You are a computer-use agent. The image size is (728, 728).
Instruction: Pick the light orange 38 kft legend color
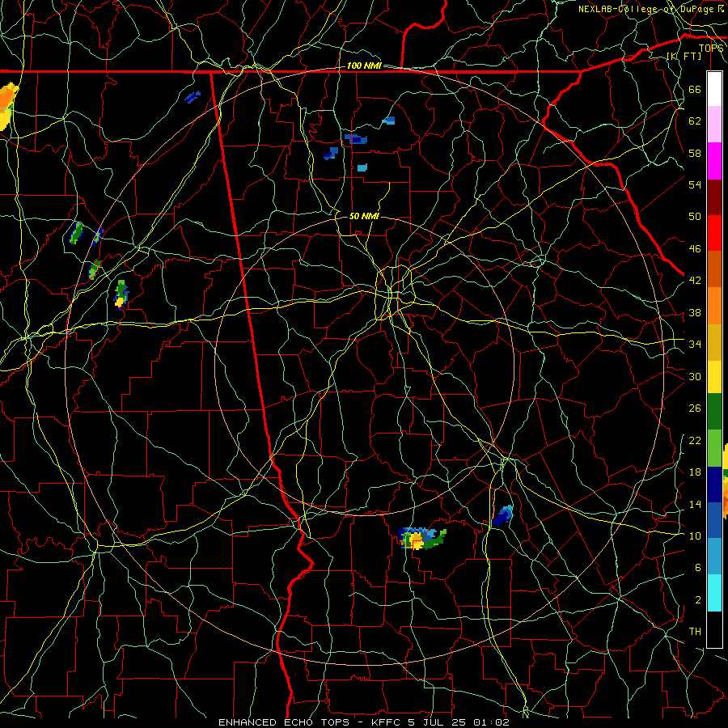point(714,306)
